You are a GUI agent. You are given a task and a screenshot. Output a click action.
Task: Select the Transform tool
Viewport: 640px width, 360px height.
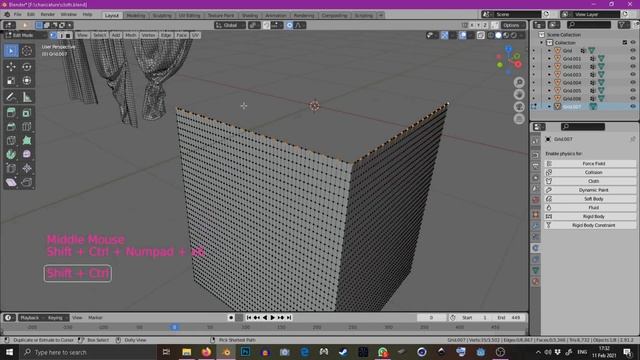pos(27,80)
